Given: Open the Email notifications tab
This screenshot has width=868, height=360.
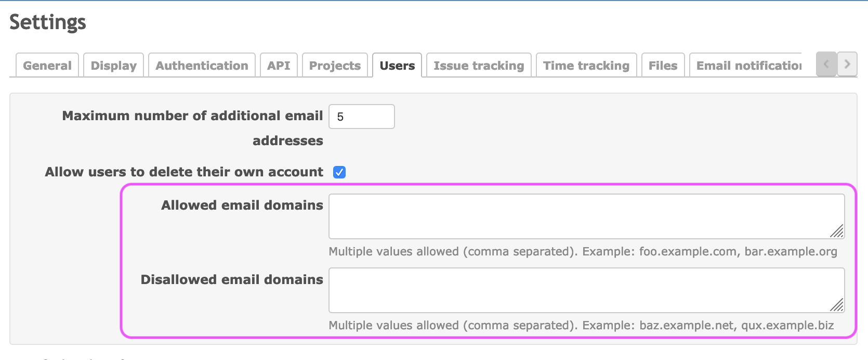Looking at the screenshot, I should click(x=747, y=66).
